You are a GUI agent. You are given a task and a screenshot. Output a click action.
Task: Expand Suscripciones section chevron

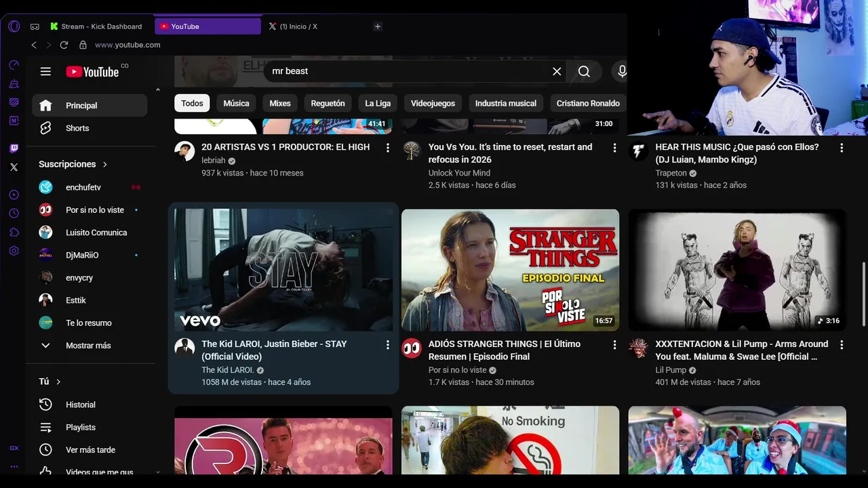pyautogui.click(x=105, y=165)
